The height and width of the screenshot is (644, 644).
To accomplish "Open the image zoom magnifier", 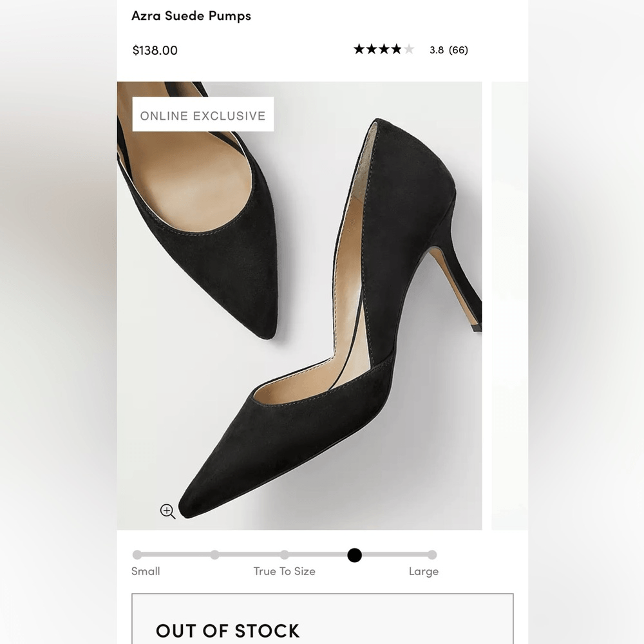I will point(168,511).
